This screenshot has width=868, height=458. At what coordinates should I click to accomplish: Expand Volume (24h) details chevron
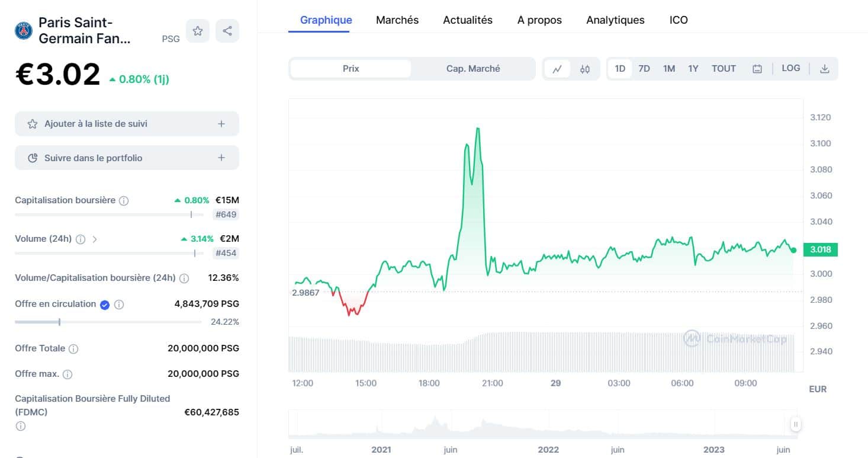tap(95, 239)
